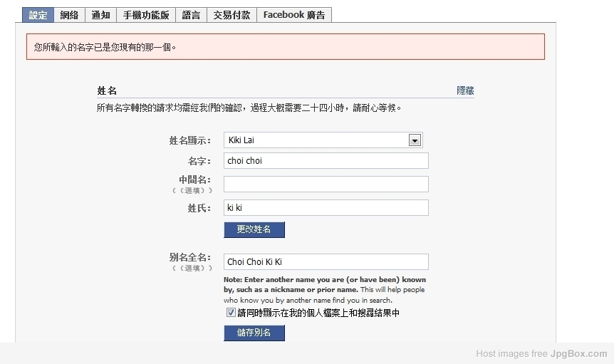Click the 更改姓名 button
The height and width of the screenshot is (364, 614).
pyautogui.click(x=254, y=230)
